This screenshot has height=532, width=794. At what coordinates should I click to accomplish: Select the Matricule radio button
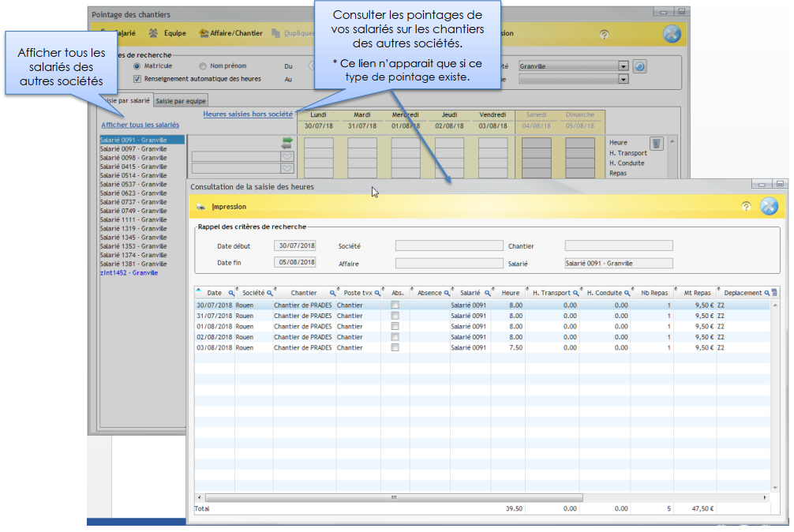pyautogui.click(x=137, y=66)
